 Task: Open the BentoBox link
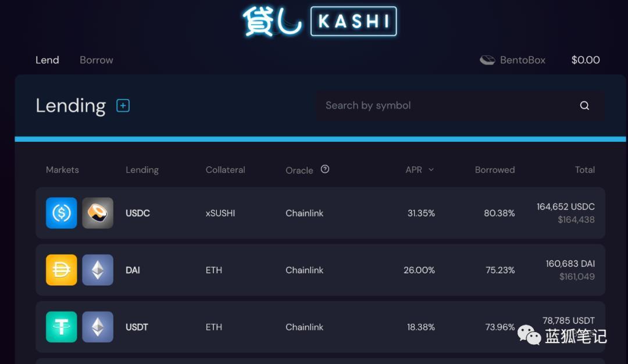point(522,60)
